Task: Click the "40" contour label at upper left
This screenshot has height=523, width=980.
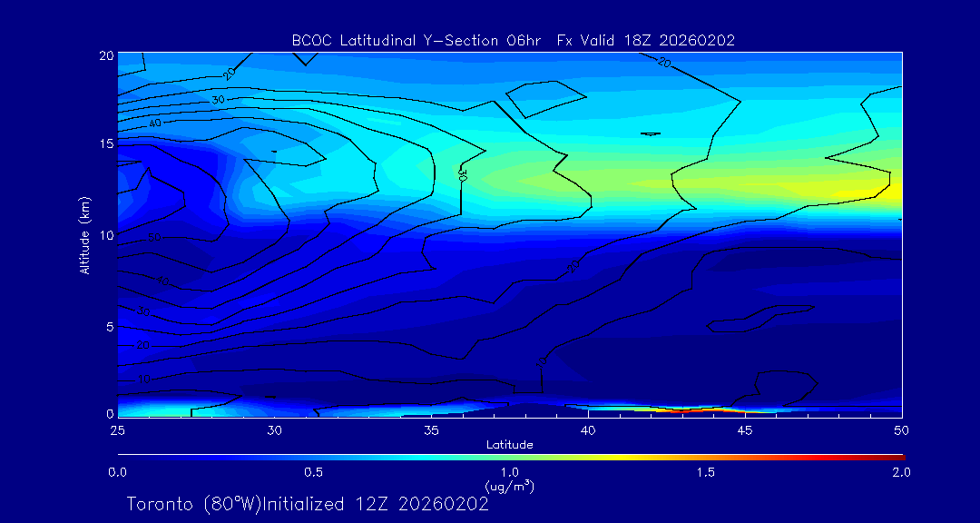Action: point(155,123)
